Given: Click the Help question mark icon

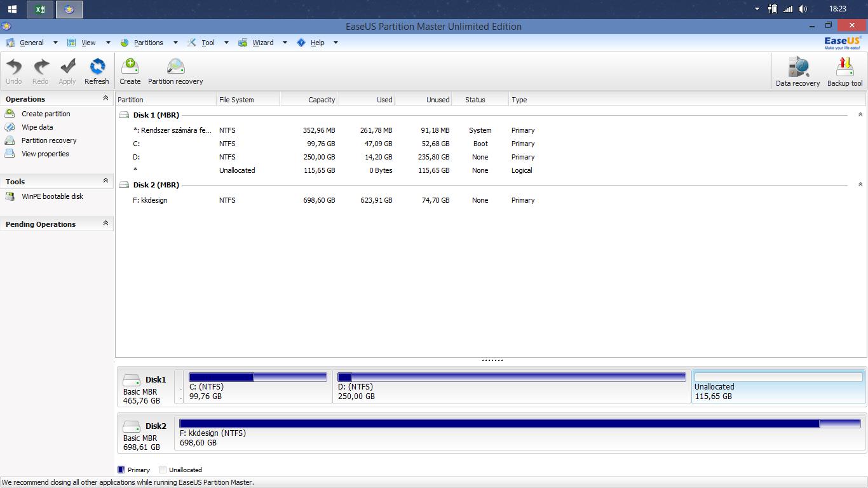Looking at the screenshot, I should [x=301, y=43].
